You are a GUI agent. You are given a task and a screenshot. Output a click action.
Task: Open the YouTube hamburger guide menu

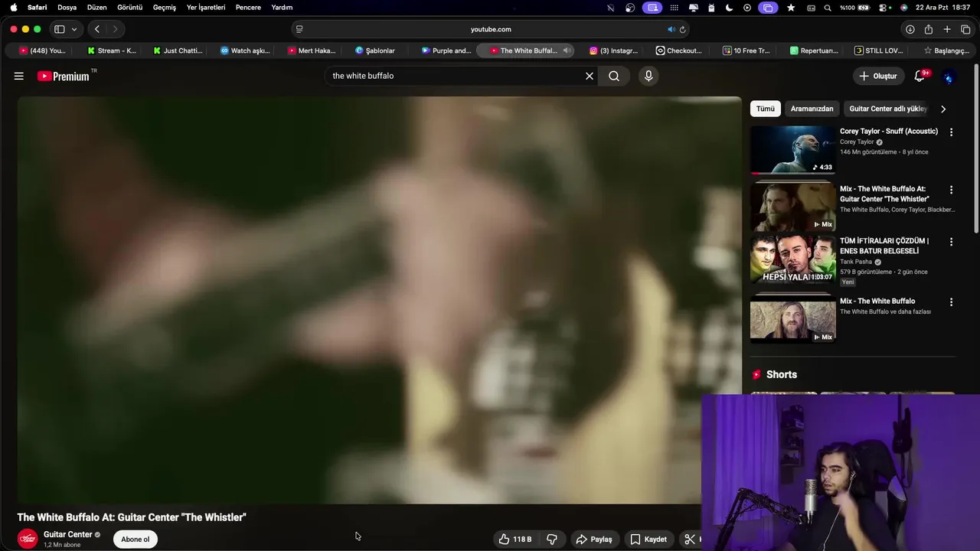pyautogui.click(x=19, y=76)
